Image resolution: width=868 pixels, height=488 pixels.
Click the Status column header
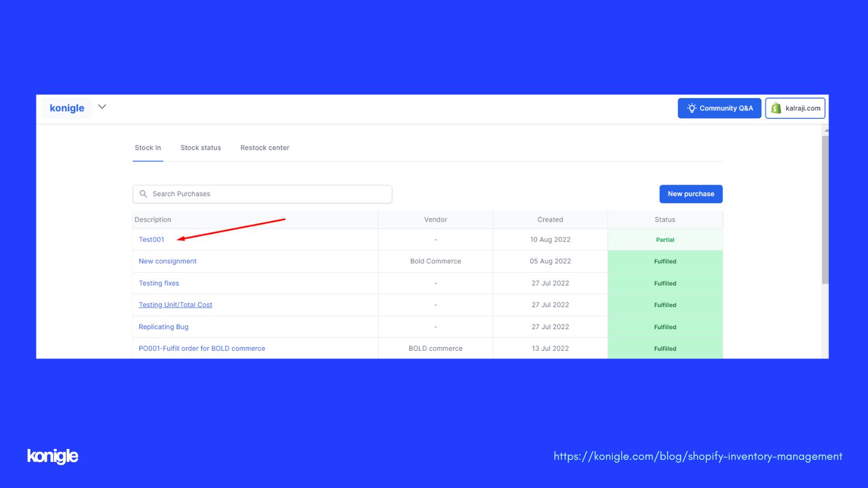665,220
